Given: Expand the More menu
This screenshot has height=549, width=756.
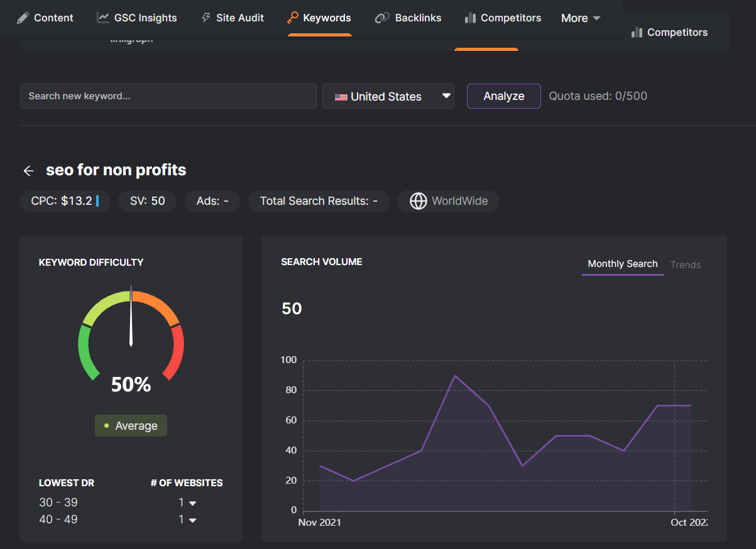Looking at the screenshot, I should [581, 18].
